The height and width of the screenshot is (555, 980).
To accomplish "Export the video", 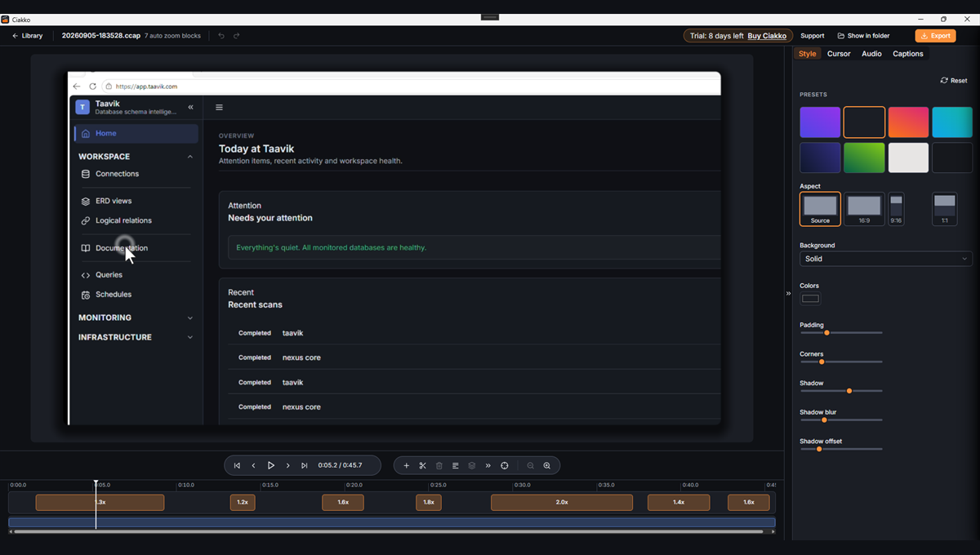I will pos(935,36).
